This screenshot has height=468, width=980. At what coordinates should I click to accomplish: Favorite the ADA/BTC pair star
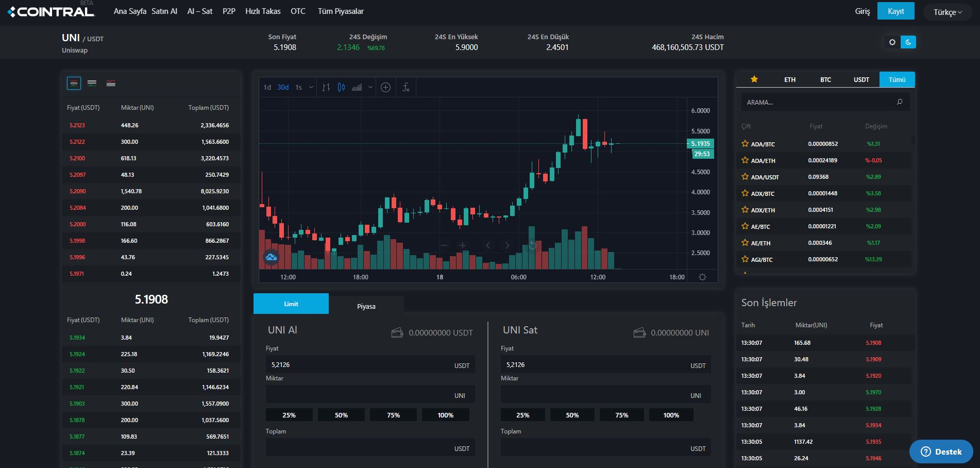(745, 144)
